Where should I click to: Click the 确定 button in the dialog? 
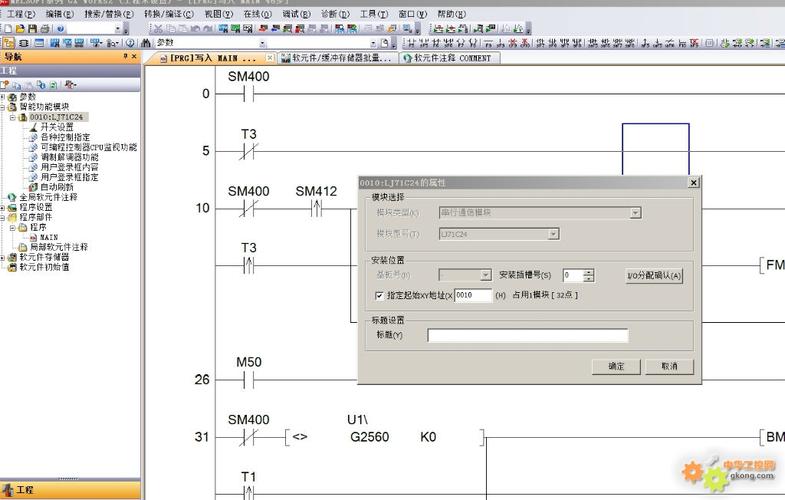[616, 366]
